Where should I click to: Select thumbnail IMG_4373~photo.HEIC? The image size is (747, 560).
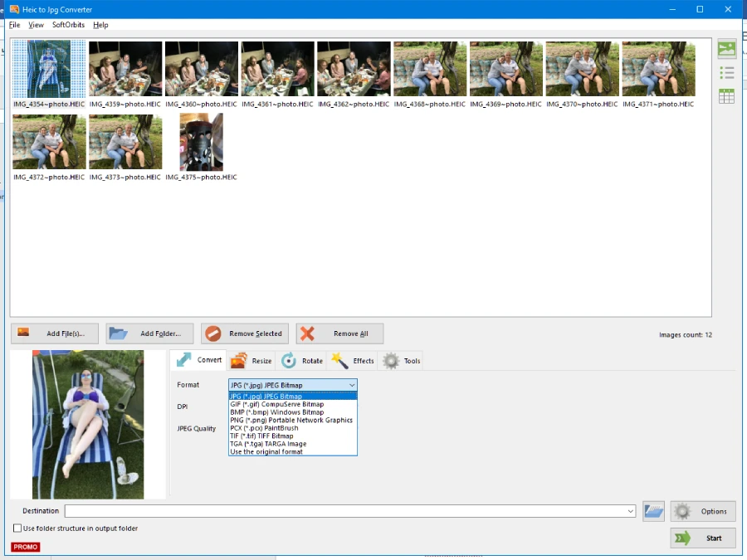tap(125, 148)
